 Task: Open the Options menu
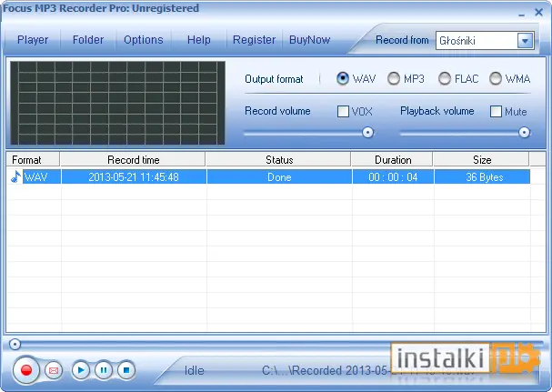pyautogui.click(x=144, y=40)
